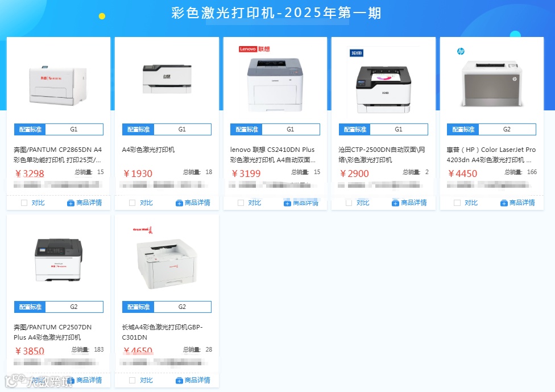
Task: Open the Pantum CP2865DN printer image
Action: [x=58, y=85]
